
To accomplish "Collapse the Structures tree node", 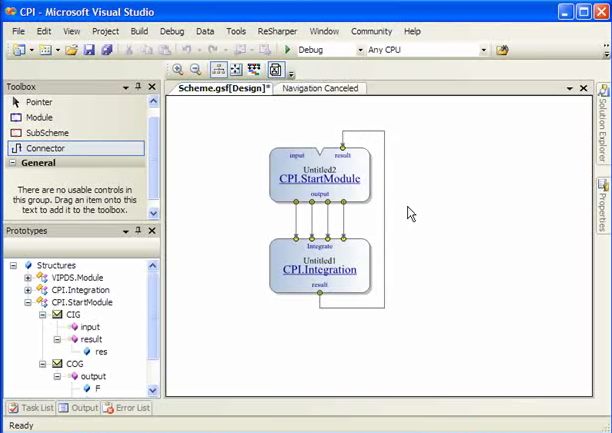I will (13, 266).
